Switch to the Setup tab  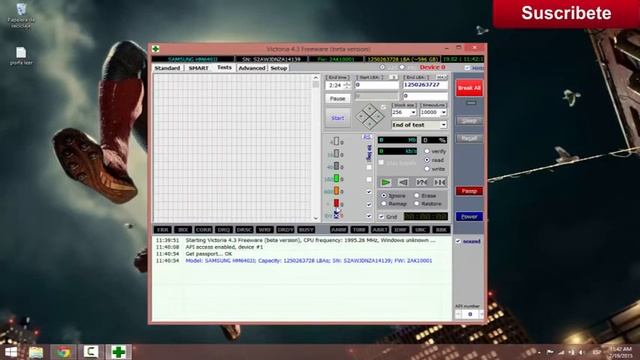click(x=279, y=68)
